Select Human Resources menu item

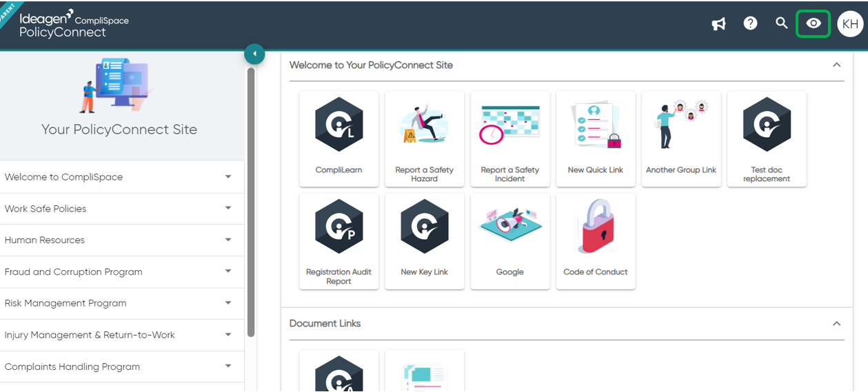click(122, 240)
